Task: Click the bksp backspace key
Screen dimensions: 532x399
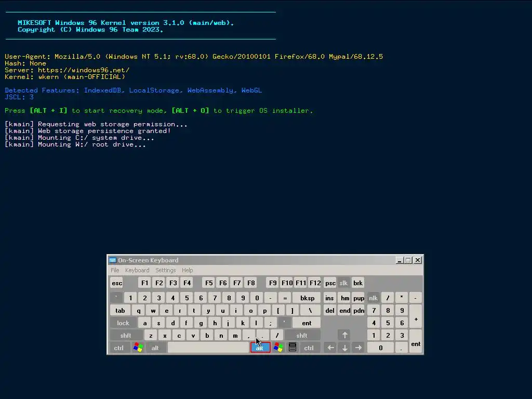Action: point(307,298)
